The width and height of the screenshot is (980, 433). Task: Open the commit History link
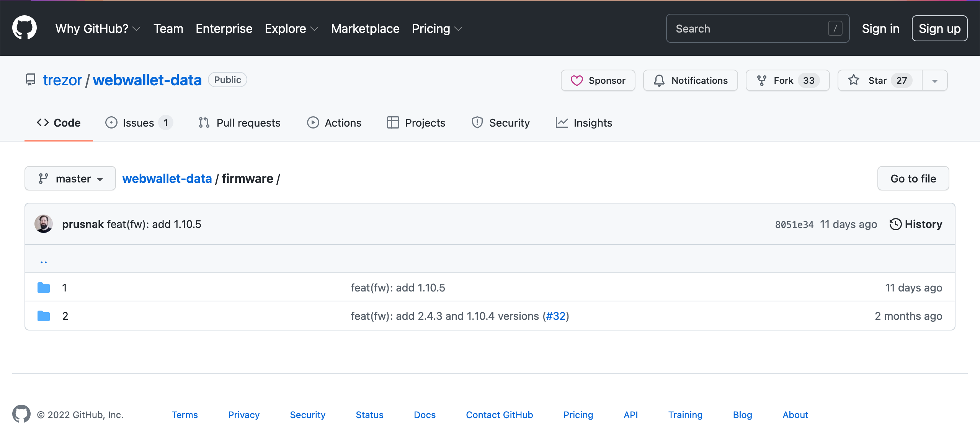pyautogui.click(x=916, y=224)
